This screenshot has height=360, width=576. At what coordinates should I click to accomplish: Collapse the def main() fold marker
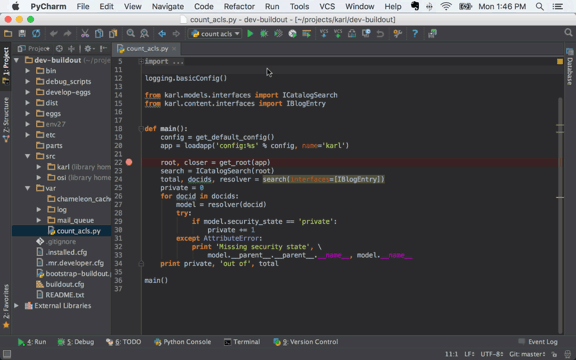point(141,129)
